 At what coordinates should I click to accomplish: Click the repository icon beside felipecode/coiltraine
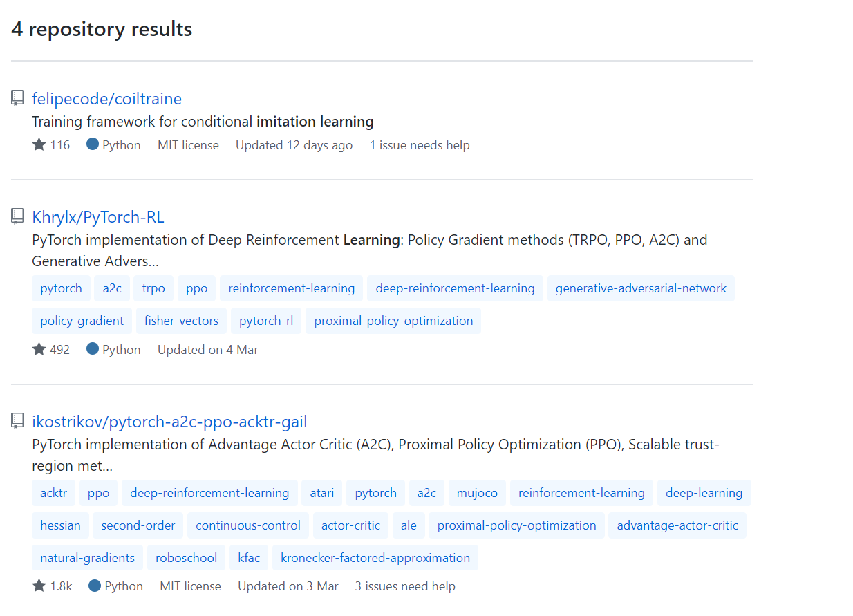17,99
